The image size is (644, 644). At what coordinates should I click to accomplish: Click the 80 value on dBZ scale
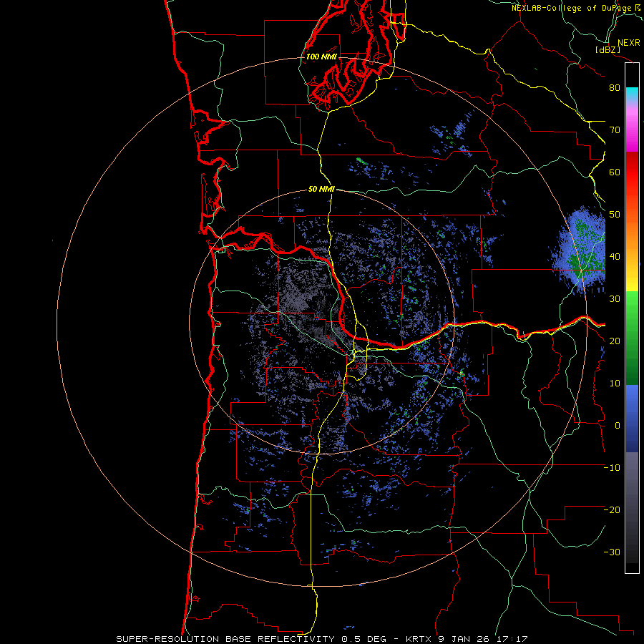tap(615, 88)
